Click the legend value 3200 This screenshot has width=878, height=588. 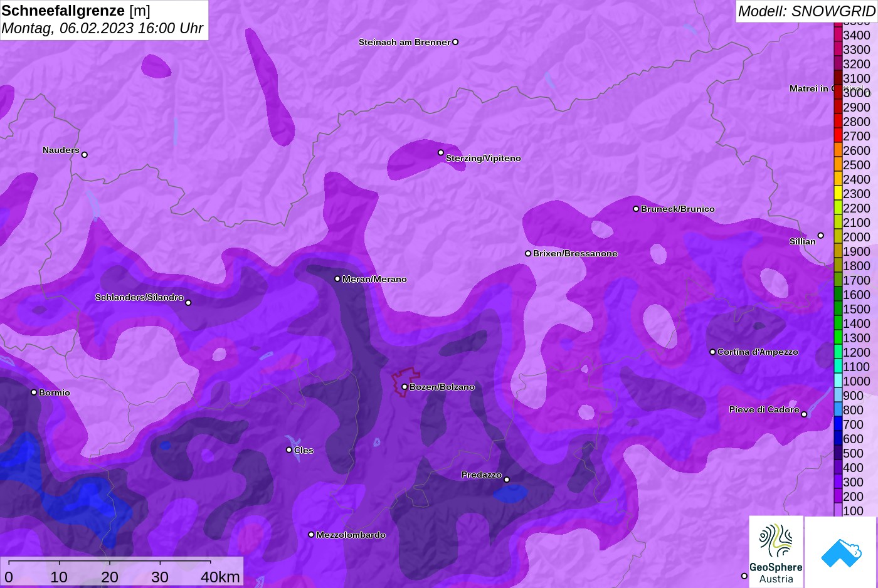click(x=857, y=64)
